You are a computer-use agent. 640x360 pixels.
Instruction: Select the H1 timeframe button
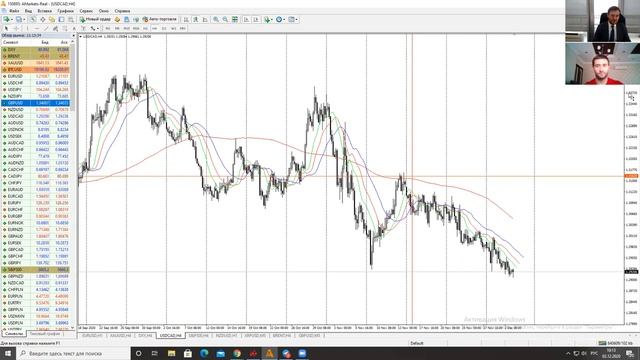point(145,29)
